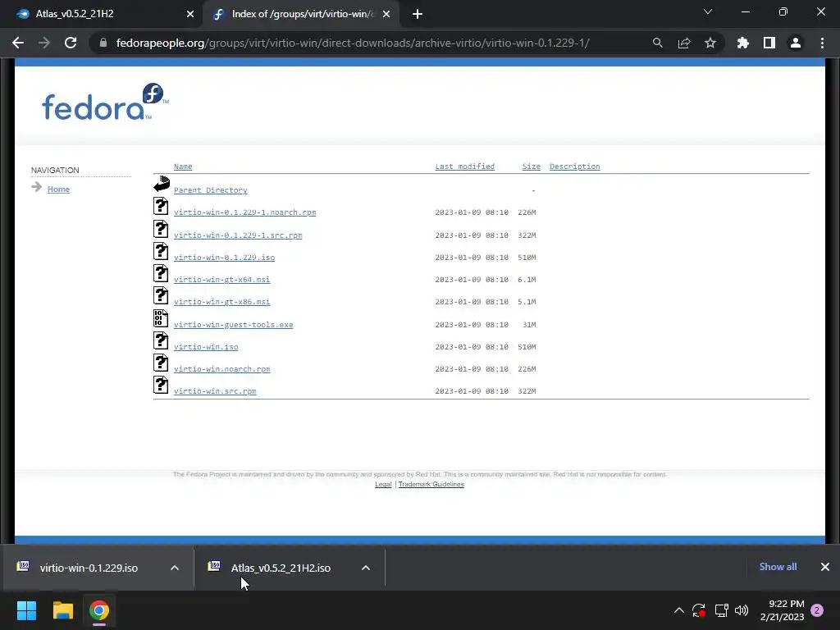Go back to the previous page
This screenshot has width=840, height=630.
[x=18, y=43]
